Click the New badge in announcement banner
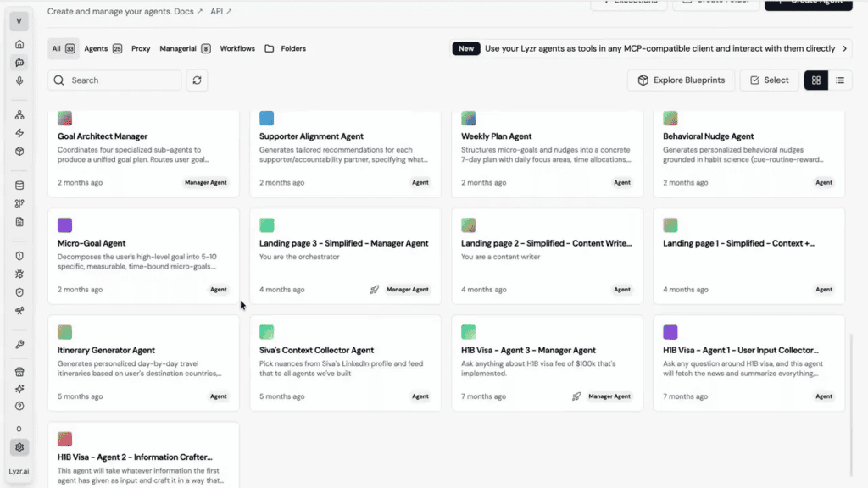 point(466,48)
